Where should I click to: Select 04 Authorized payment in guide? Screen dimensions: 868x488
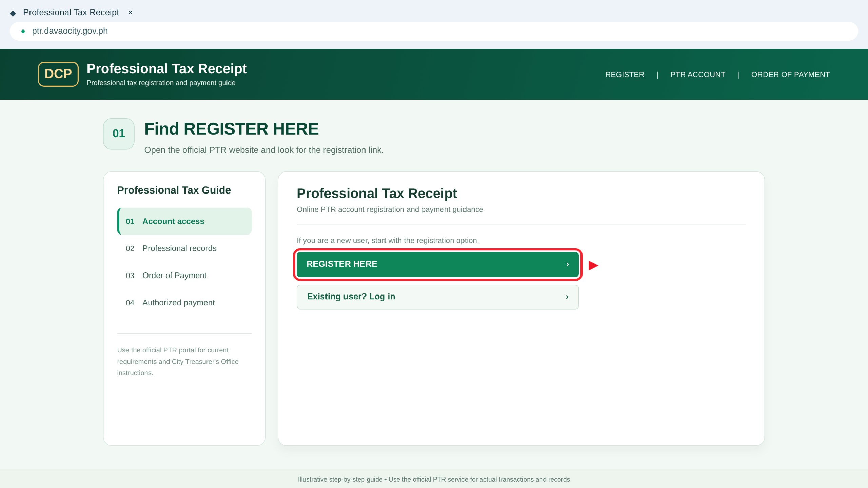pos(184,303)
